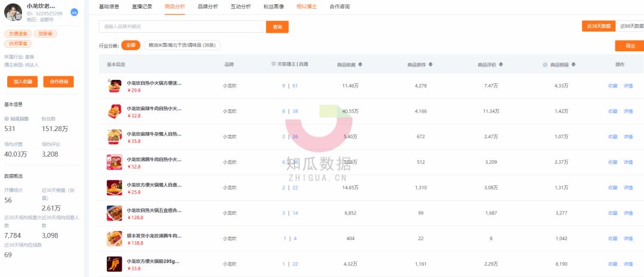Click the 导出 export button
Image resolution: width=644 pixels, height=277 pixels.
tap(630, 46)
